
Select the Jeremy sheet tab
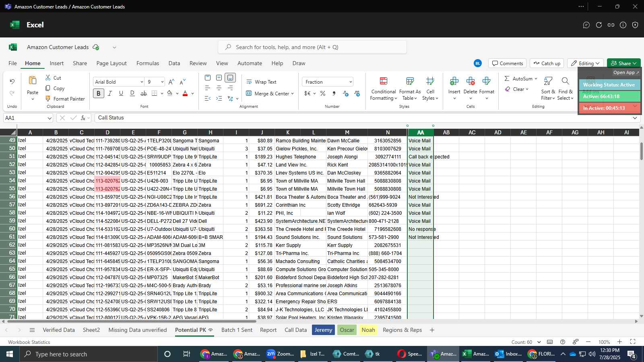323,330
